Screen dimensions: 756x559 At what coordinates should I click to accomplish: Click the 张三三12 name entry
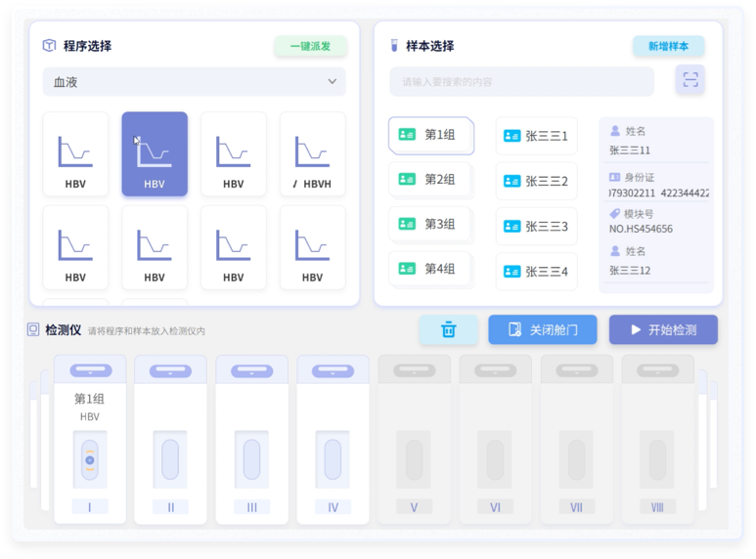(630, 271)
